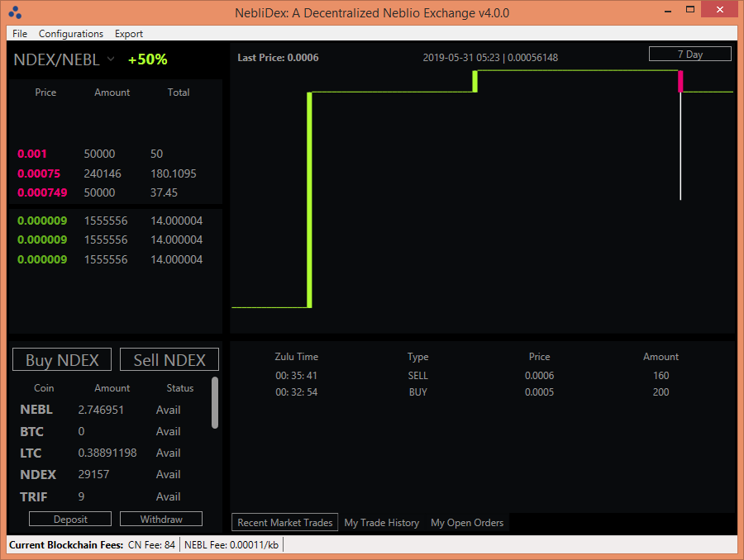This screenshot has height=560, width=744.
Task: Click the trade amount 160
Action: 661,376
